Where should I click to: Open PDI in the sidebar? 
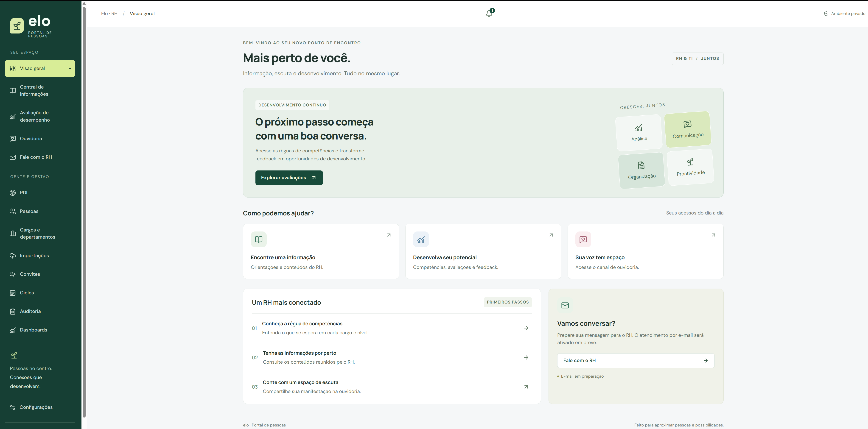tap(40, 193)
